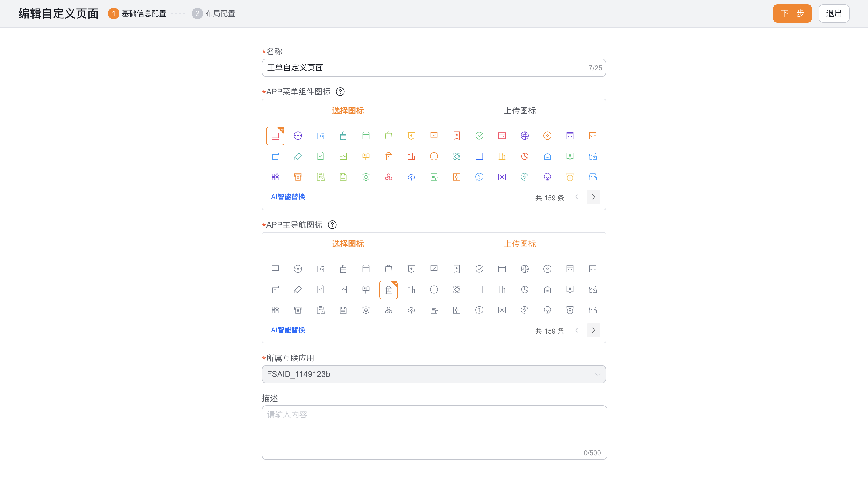Select the orange sound waveform circle icon
The image size is (868, 492).
[434, 156]
